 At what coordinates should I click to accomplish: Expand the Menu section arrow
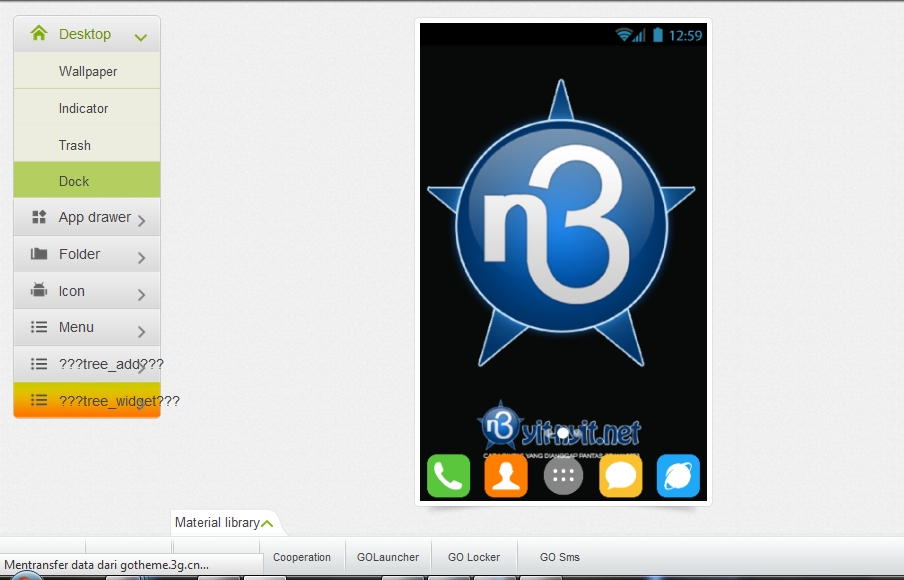(x=142, y=332)
